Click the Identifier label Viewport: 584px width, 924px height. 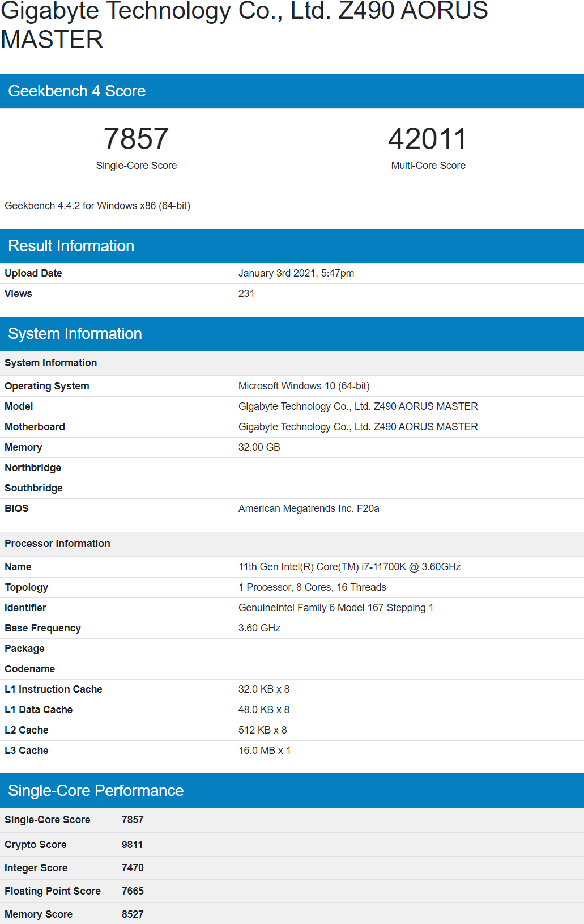click(x=25, y=608)
